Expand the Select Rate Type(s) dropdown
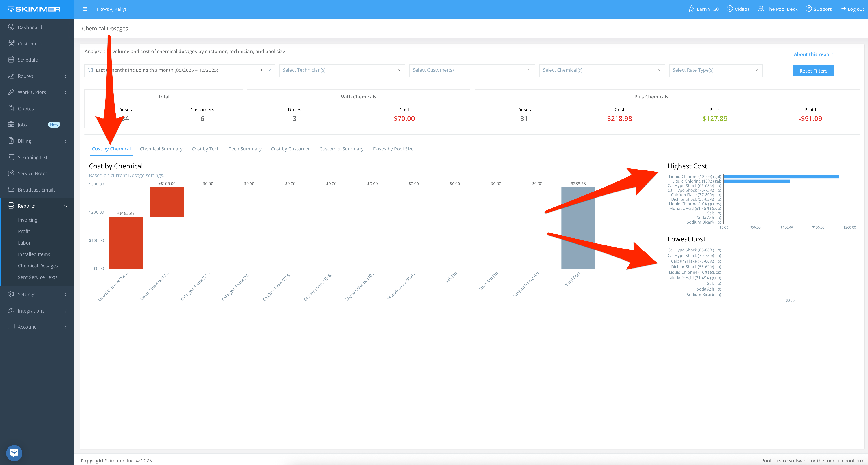The image size is (868, 465). coord(715,70)
